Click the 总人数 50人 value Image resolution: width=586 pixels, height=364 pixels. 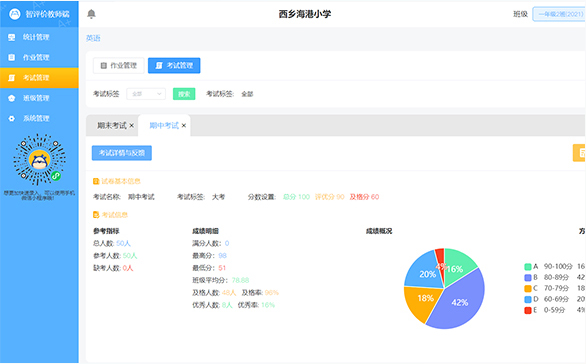123,243
